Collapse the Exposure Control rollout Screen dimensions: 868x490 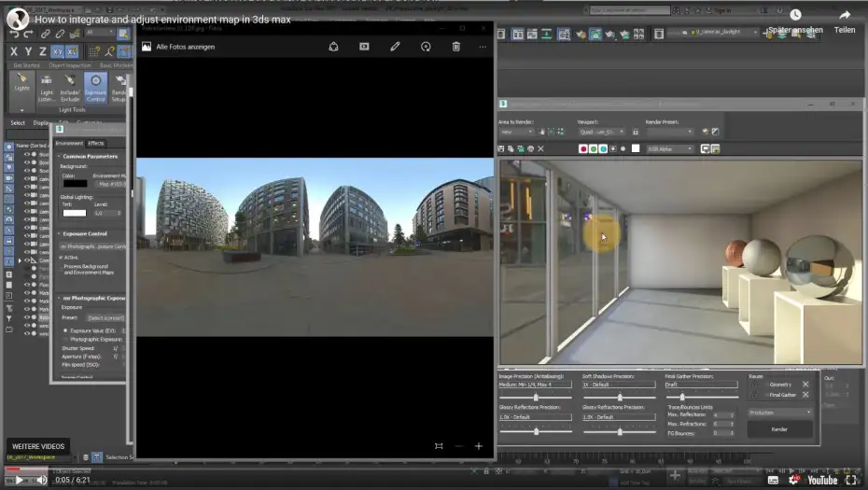[x=85, y=234]
